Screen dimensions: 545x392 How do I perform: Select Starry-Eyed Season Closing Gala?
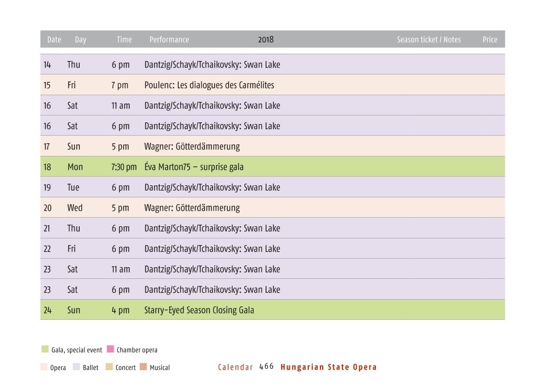pos(272,309)
